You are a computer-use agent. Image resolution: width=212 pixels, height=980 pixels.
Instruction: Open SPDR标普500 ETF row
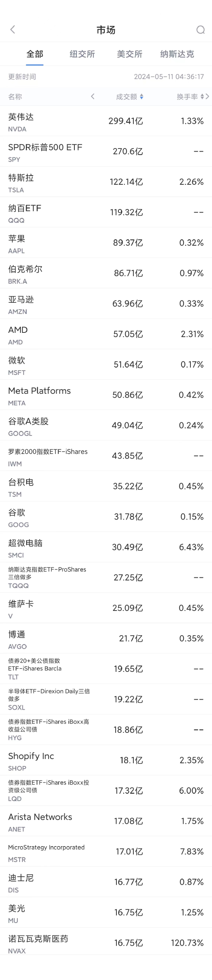click(106, 152)
